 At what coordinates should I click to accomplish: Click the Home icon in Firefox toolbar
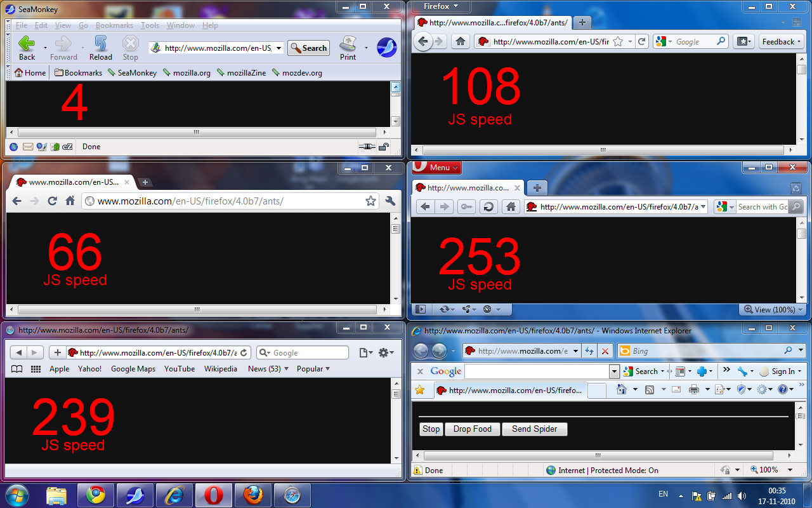coord(461,41)
